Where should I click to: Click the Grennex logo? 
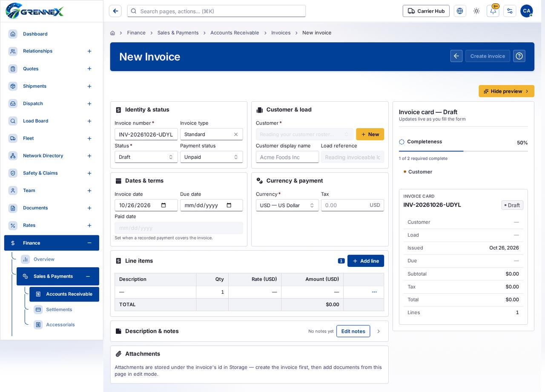34,11
